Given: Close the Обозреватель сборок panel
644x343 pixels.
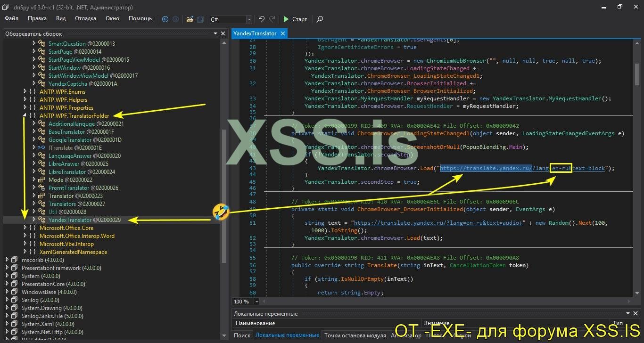Looking at the screenshot, I should coord(223,33).
